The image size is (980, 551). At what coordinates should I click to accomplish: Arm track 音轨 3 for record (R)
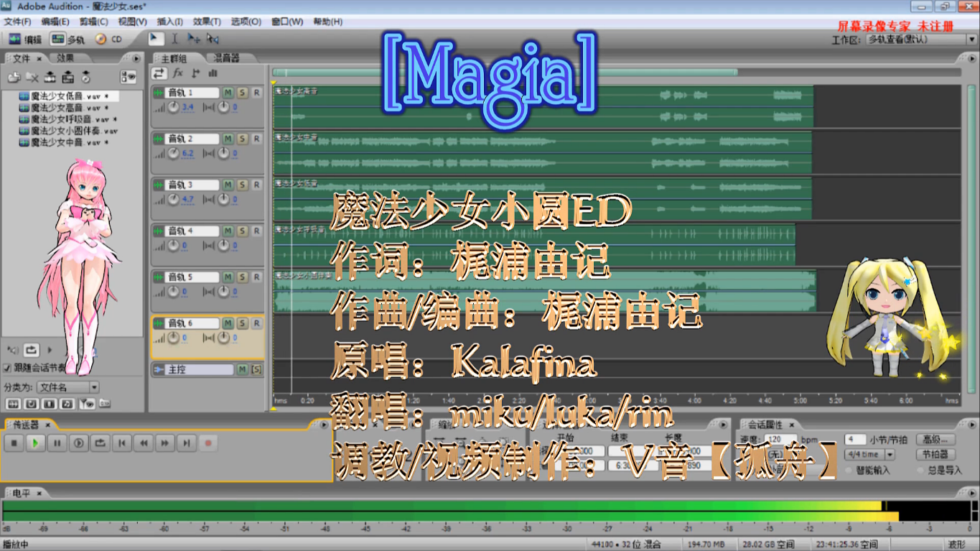[x=256, y=185]
